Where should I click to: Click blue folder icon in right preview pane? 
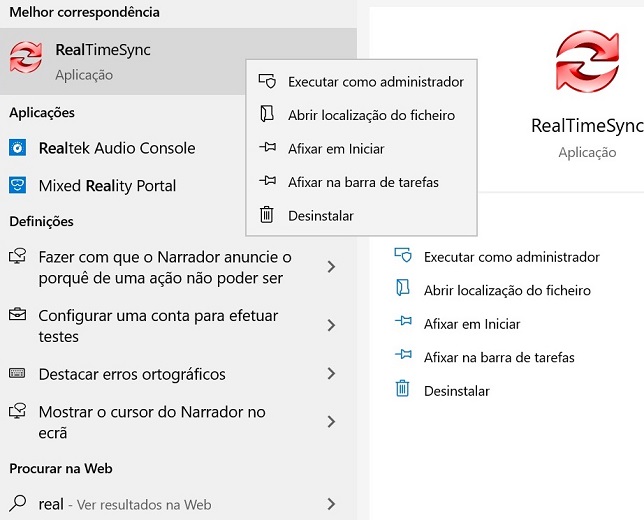(x=403, y=288)
